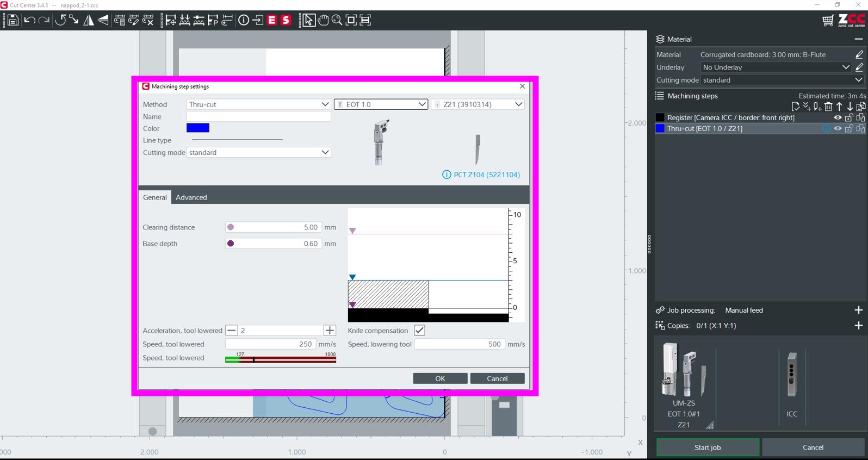Expand Job processing with the plus icon
This screenshot has height=460, width=868.
pyautogui.click(x=859, y=310)
